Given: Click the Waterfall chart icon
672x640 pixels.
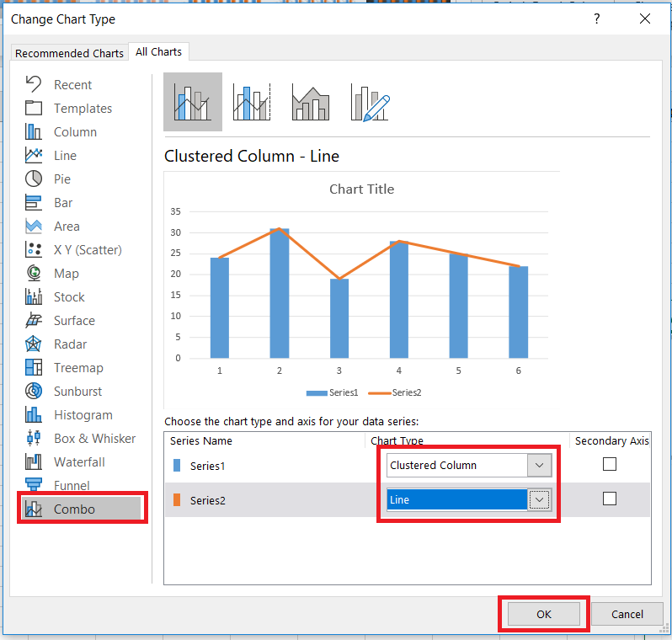Looking at the screenshot, I should point(34,461).
